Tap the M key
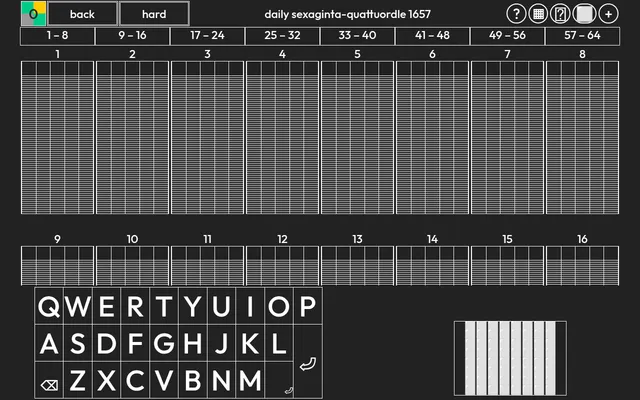 pos(250,380)
